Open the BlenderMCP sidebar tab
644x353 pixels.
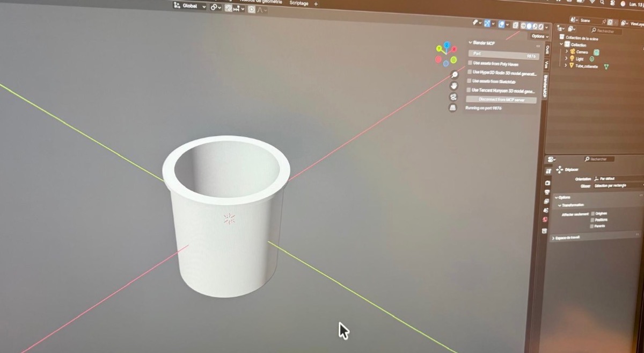point(546,86)
